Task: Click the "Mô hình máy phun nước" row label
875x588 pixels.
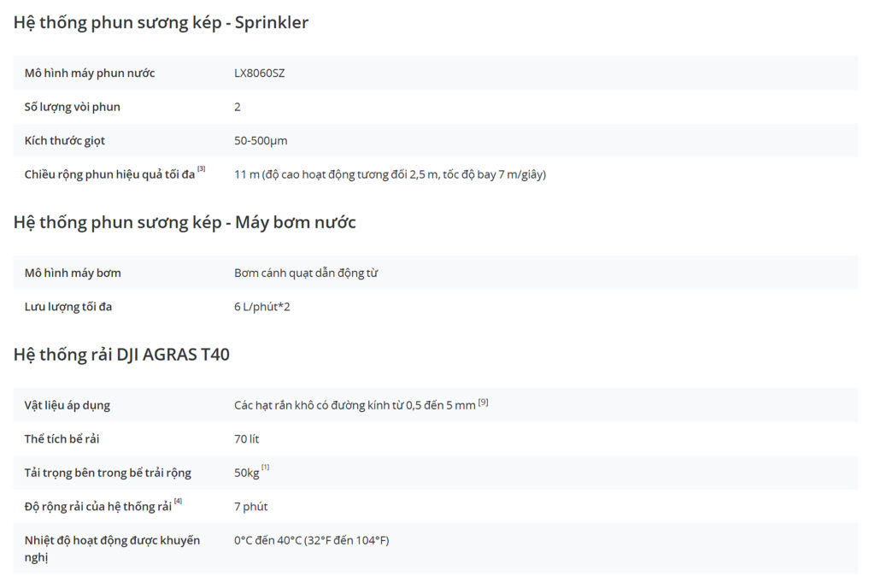Action: pyautogui.click(x=90, y=73)
